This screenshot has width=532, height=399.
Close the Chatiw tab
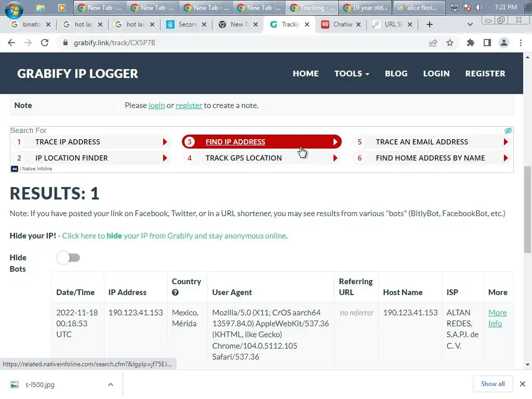pos(358,24)
